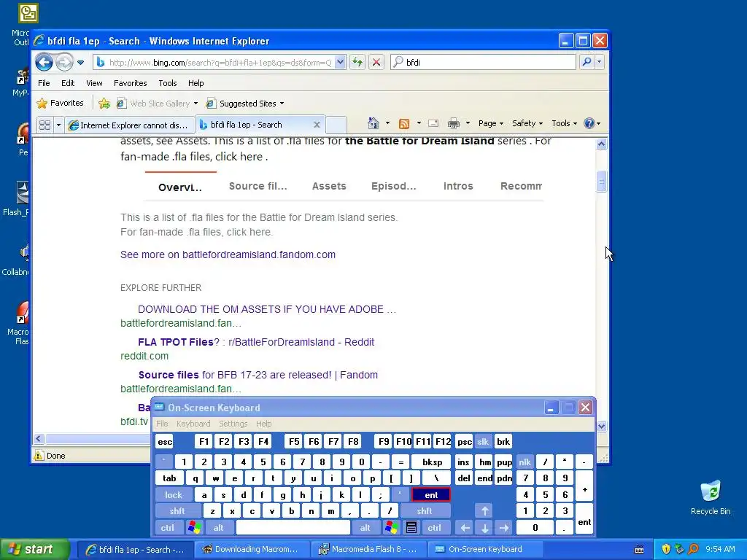Toggle the lock (caps) key on the keyboard

[174, 495]
